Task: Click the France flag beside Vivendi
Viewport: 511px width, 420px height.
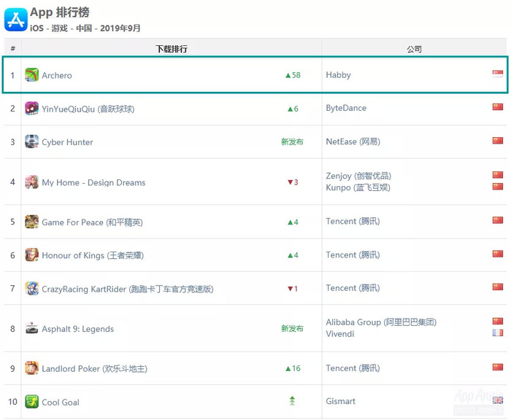Action: click(x=498, y=332)
